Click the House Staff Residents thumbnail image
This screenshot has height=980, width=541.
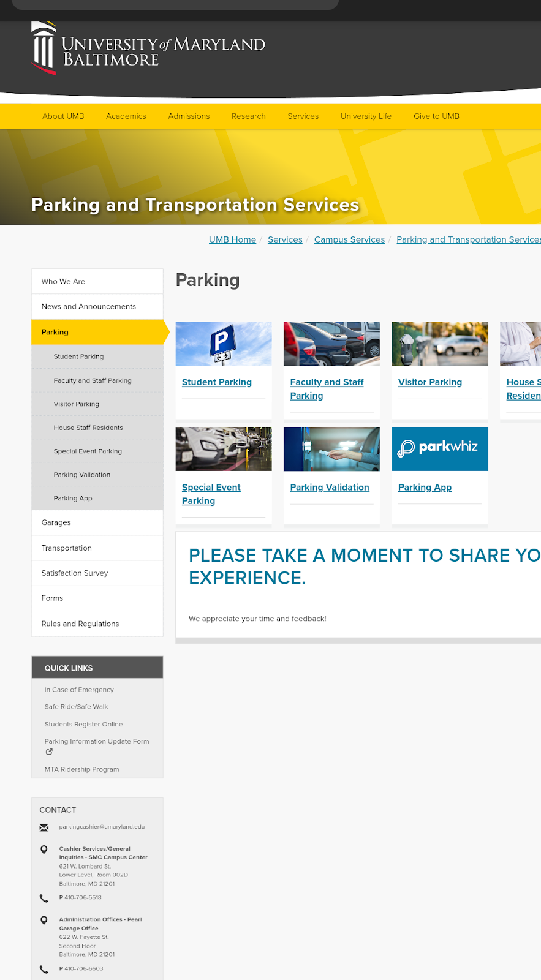tap(520, 344)
